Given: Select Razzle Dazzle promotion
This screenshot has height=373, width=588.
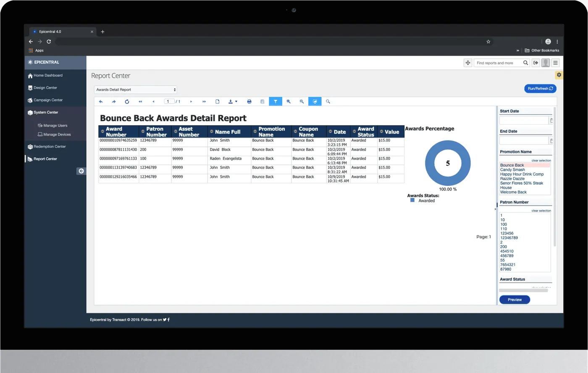Looking at the screenshot, I should 512,179.
